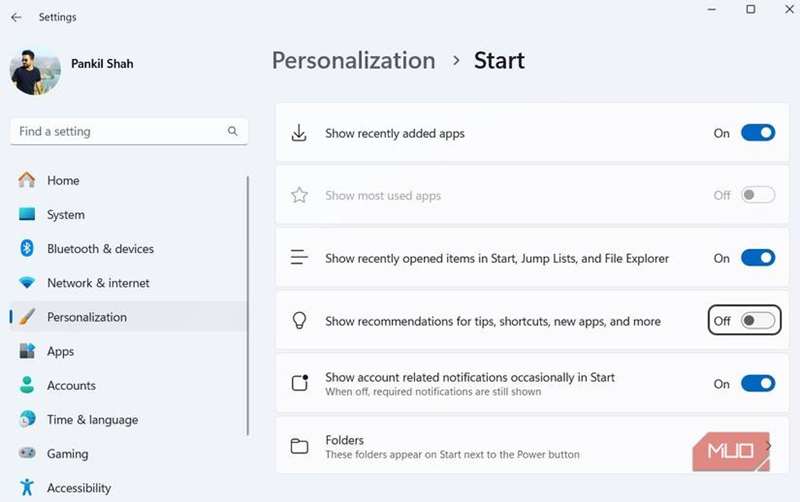Enable recommendations for tips and shortcuts
Screen dimensions: 800x502
click(x=758, y=320)
